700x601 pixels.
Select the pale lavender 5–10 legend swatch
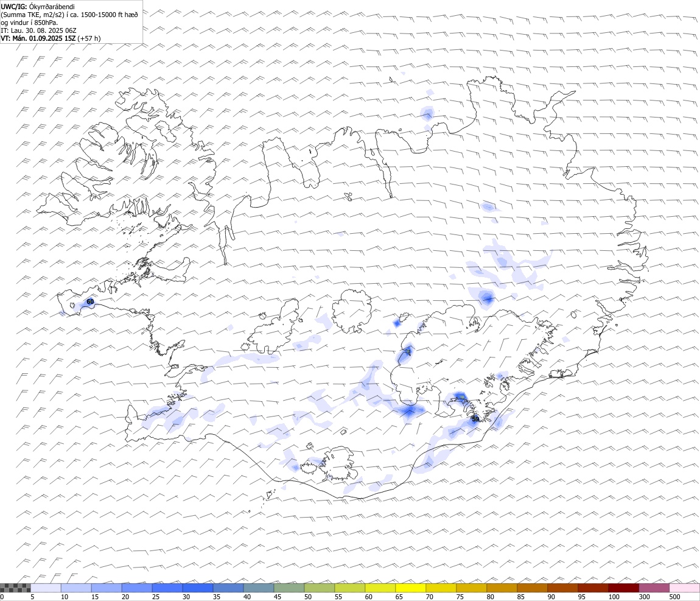[x=46, y=588]
